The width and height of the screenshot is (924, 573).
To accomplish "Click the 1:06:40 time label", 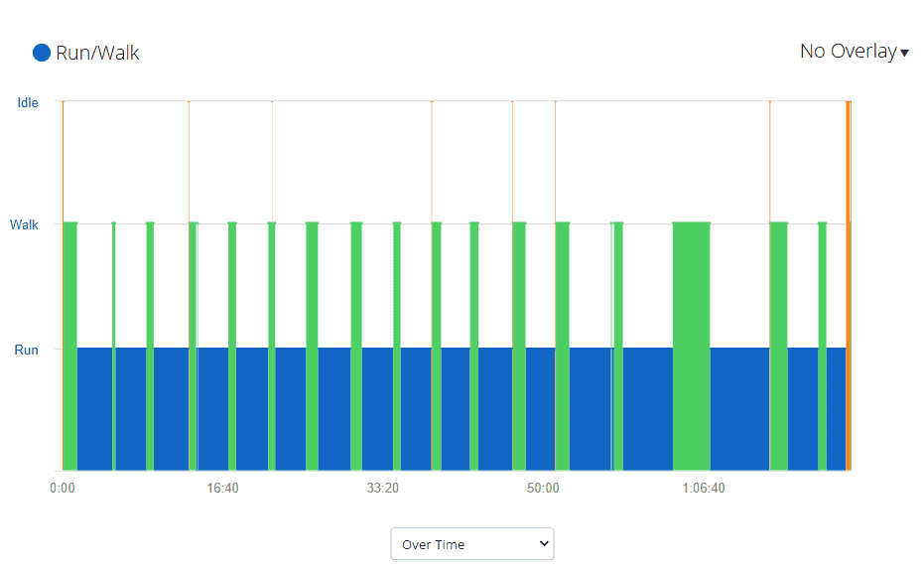I will 704,489.
